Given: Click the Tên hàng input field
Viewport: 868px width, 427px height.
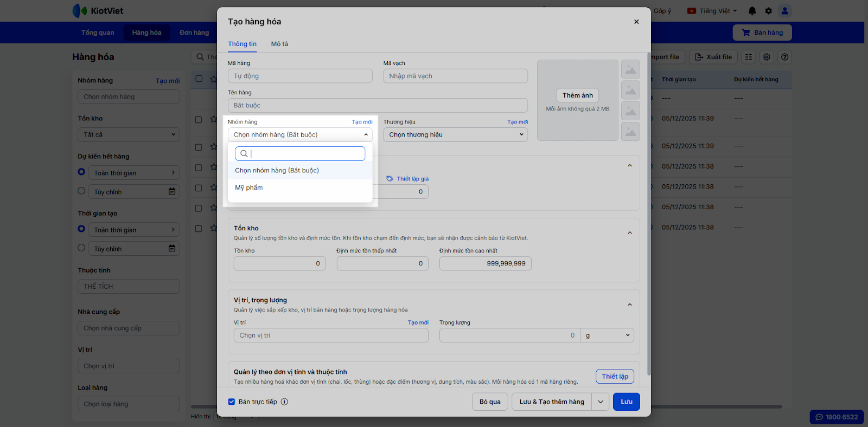Looking at the screenshot, I should [x=378, y=106].
